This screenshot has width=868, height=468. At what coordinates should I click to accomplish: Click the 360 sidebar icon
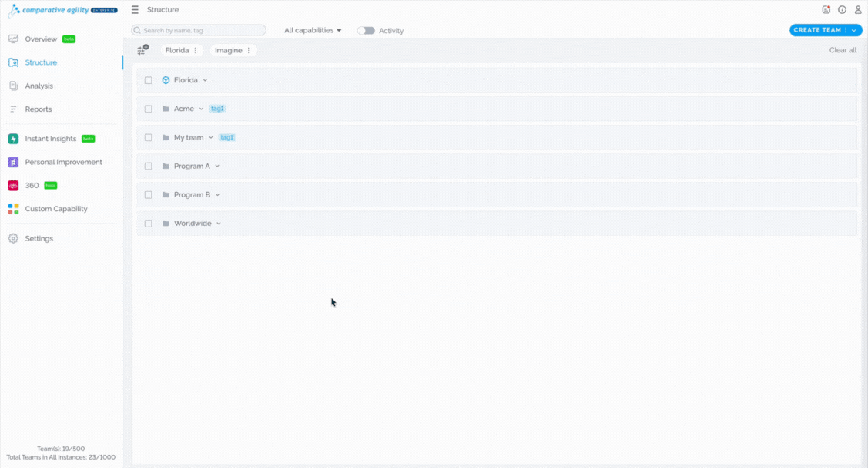(13, 186)
